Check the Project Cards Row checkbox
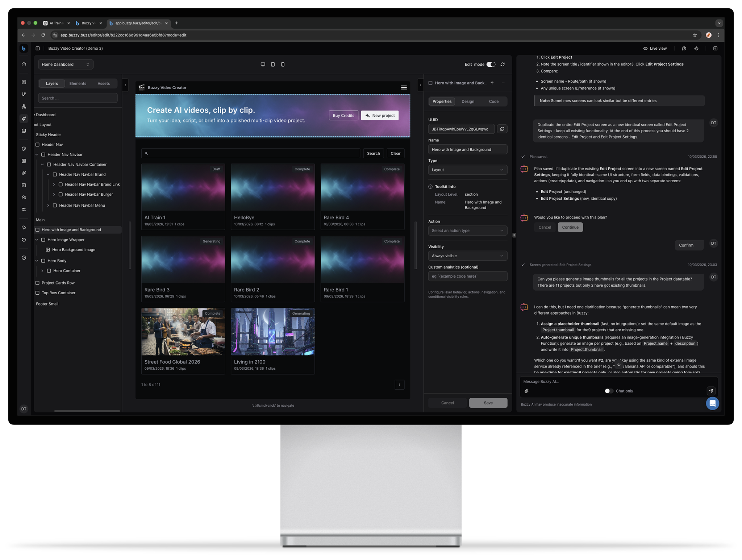 click(37, 283)
